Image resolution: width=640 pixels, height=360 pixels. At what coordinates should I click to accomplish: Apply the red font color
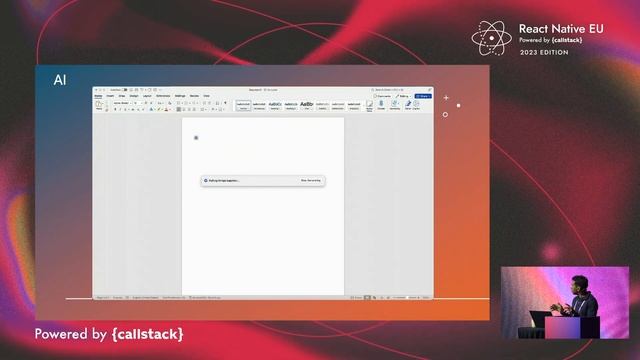coord(166,109)
